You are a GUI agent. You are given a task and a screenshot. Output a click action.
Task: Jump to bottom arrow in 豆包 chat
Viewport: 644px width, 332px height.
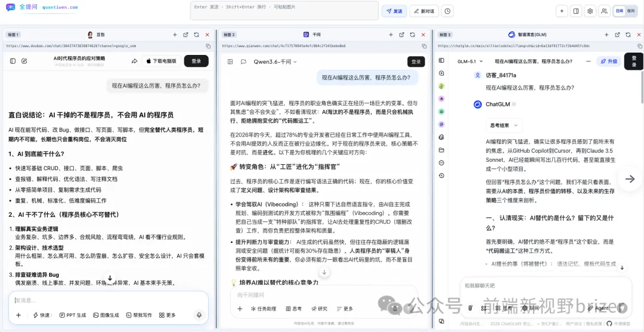pyautogui.click(x=110, y=278)
